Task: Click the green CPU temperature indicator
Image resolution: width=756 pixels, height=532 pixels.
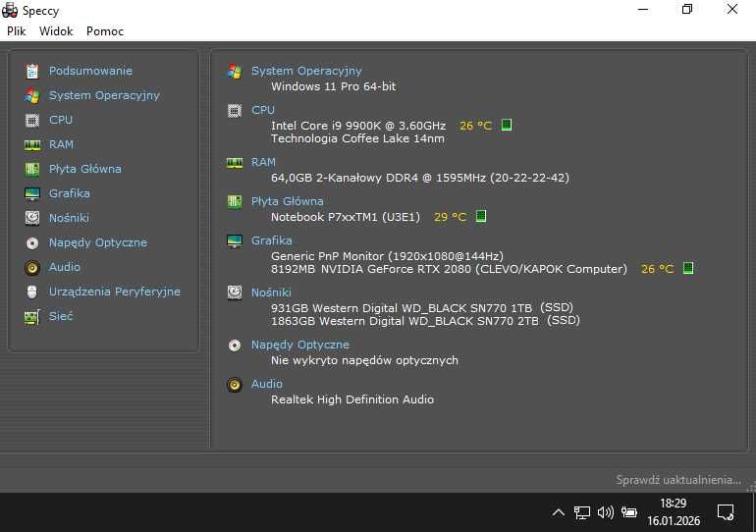Action: 507,126
